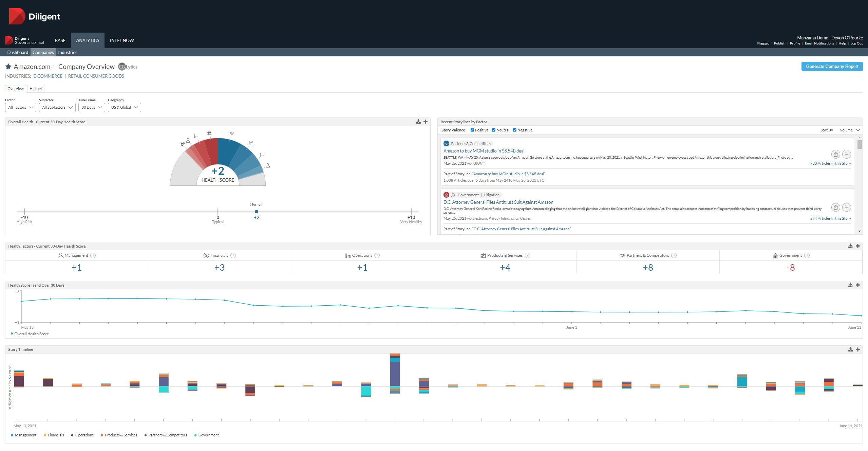The width and height of the screenshot is (868, 451).
Task: Expand Health Score Trend panel plus icon
Action: (858, 285)
